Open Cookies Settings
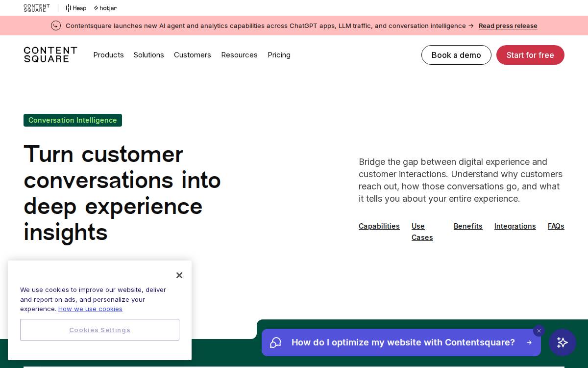The image size is (588, 368). tap(99, 330)
